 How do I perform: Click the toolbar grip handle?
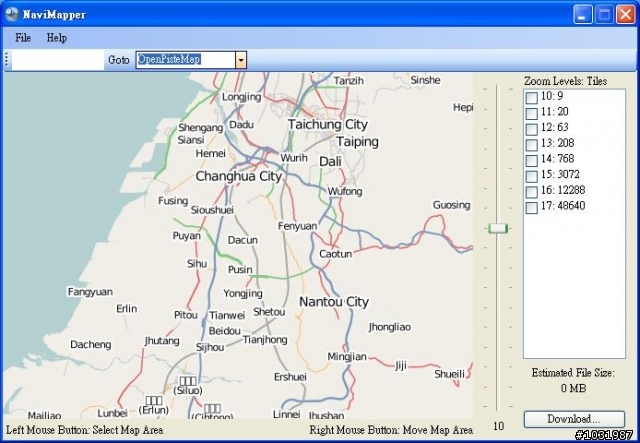[x=6, y=60]
